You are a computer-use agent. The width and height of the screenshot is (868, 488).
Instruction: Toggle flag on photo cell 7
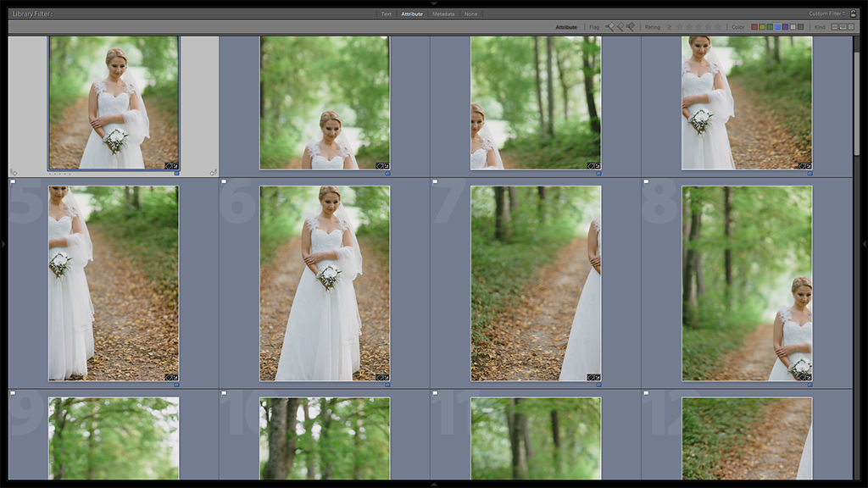tap(435, 181)
